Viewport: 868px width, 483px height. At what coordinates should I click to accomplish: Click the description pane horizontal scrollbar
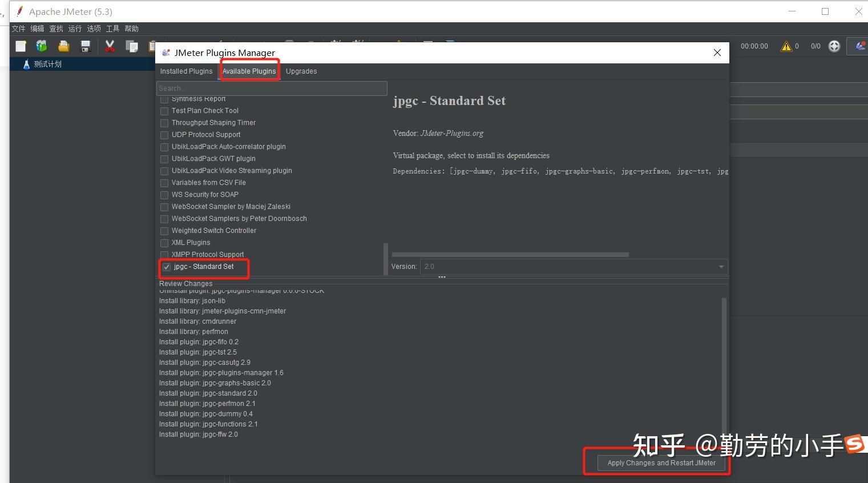510,255
